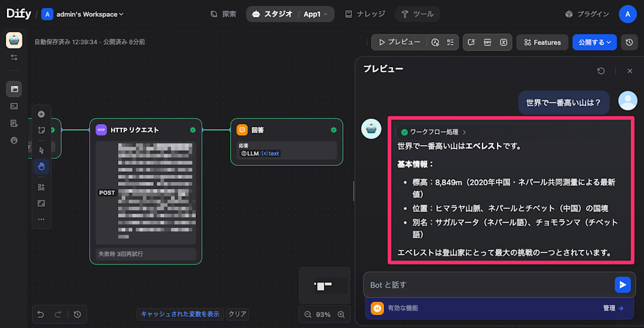Click the organize nodes icon
Viewport: 644px width, 328px height.
41,187
